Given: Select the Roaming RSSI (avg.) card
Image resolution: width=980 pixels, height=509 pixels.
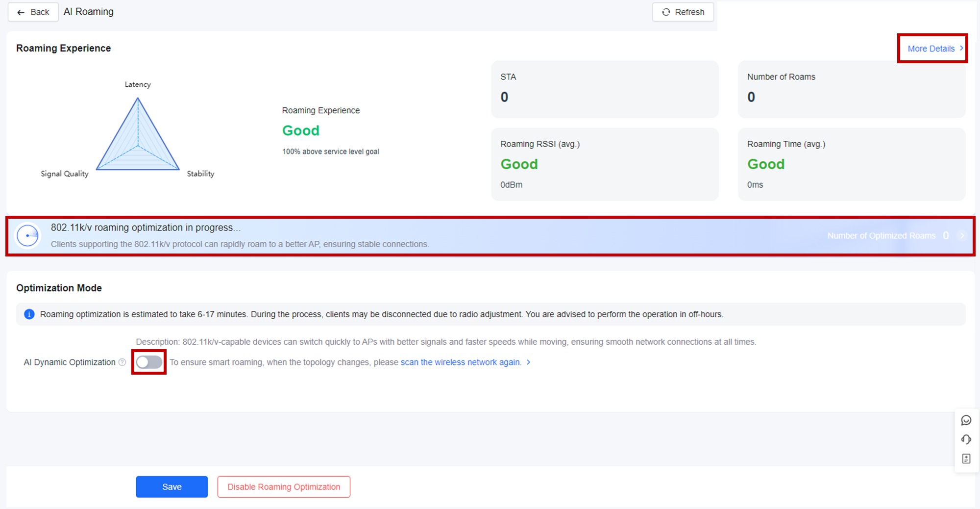Looking at the screenshot, I should [x=604, y=164].
